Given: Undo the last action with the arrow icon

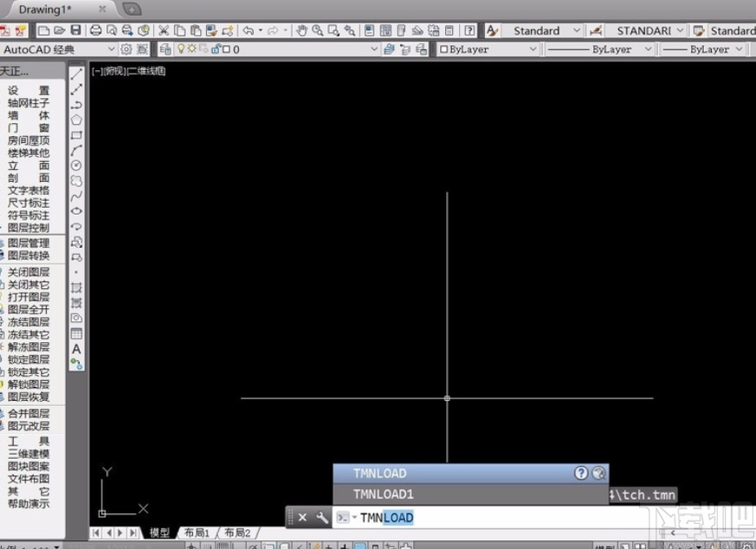Looking at the screenshot, I should pyautogui.click(x=249, y=31).
